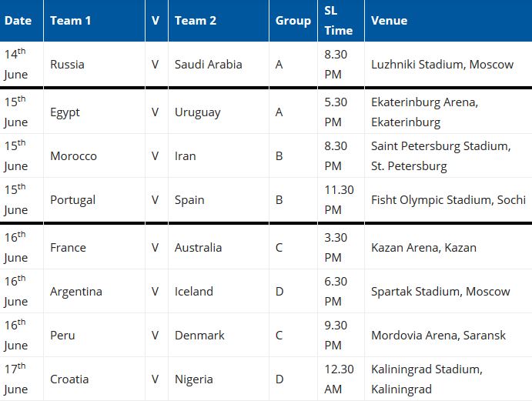532x401 pixels.
Task: Select the Egypt team cell
Action: pyautogui.click(x=95, y=112)
